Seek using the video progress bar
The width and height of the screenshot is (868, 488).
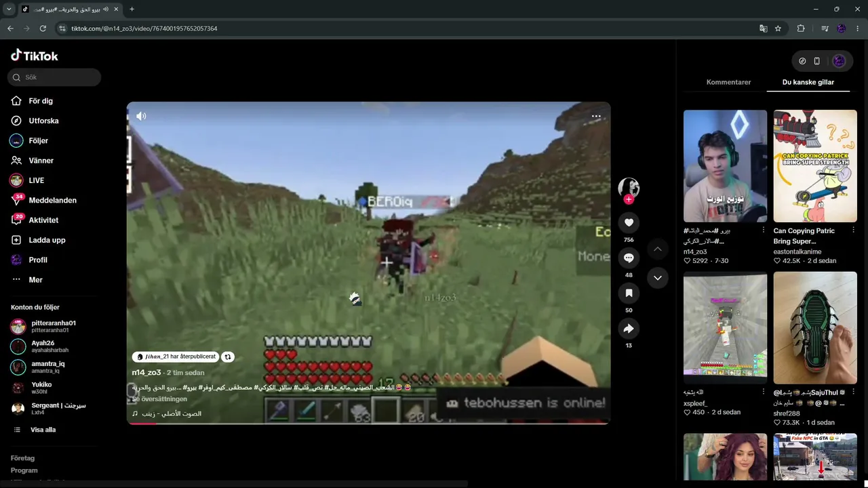368,424
